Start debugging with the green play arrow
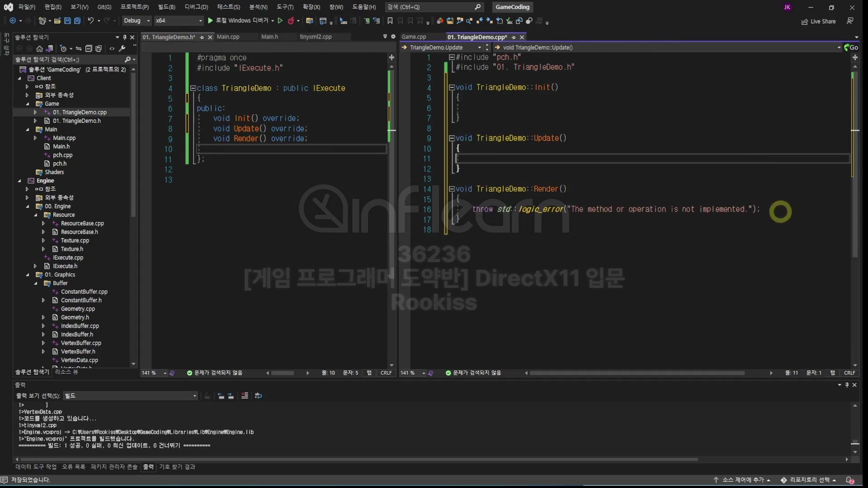 coord(210,21)
